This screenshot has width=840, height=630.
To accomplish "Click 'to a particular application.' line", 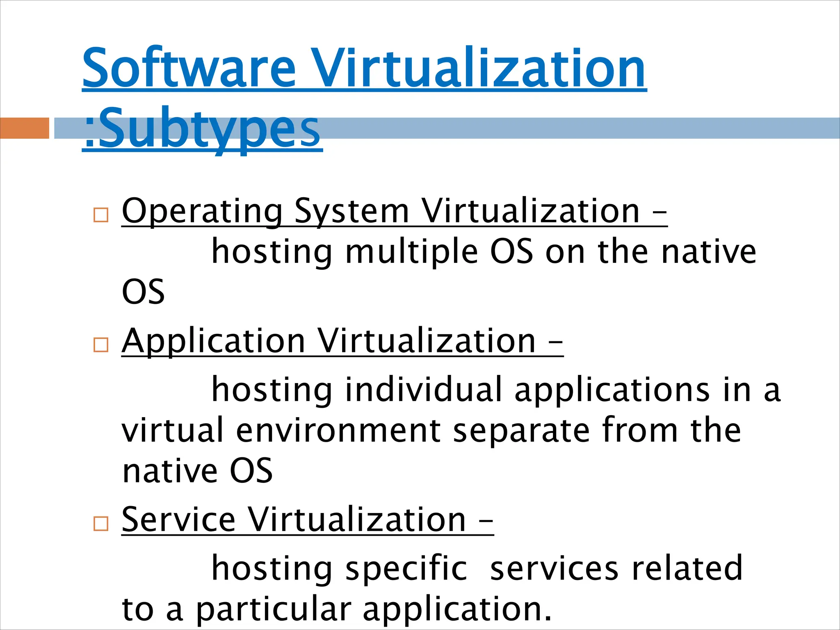I will (337, 609).
